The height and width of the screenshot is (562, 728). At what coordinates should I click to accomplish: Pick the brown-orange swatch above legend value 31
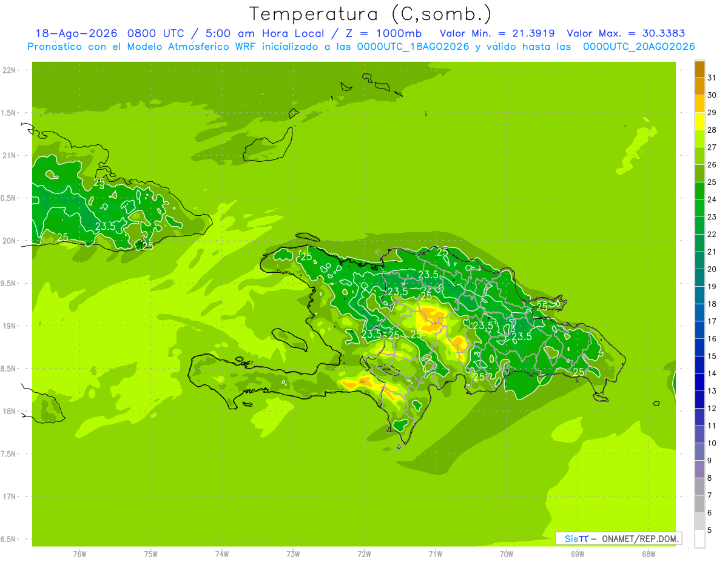[699, 69]
